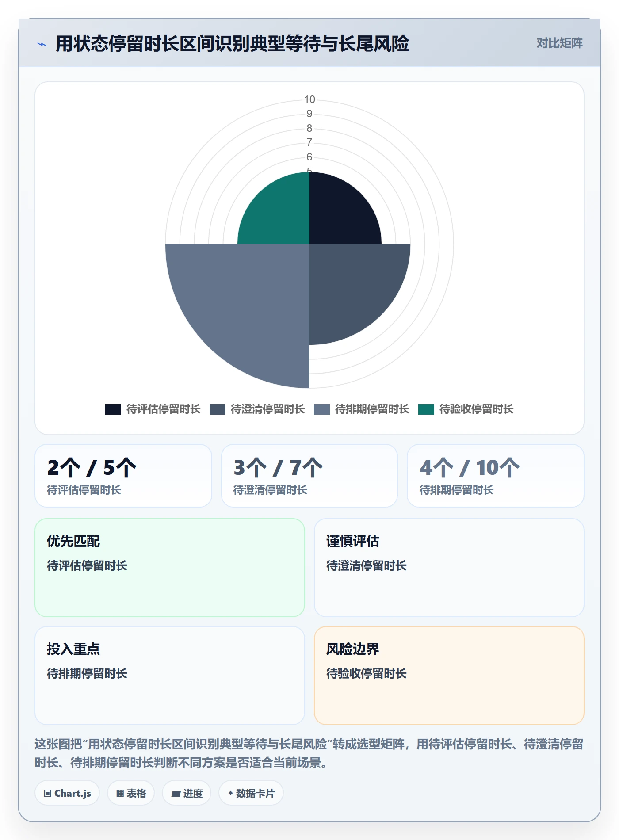Image resolution: width=619 pixels, height=840 pixels.
Task: Click 待验收停留时长 text in 风险边界 card
Action: tap(367, 673)
